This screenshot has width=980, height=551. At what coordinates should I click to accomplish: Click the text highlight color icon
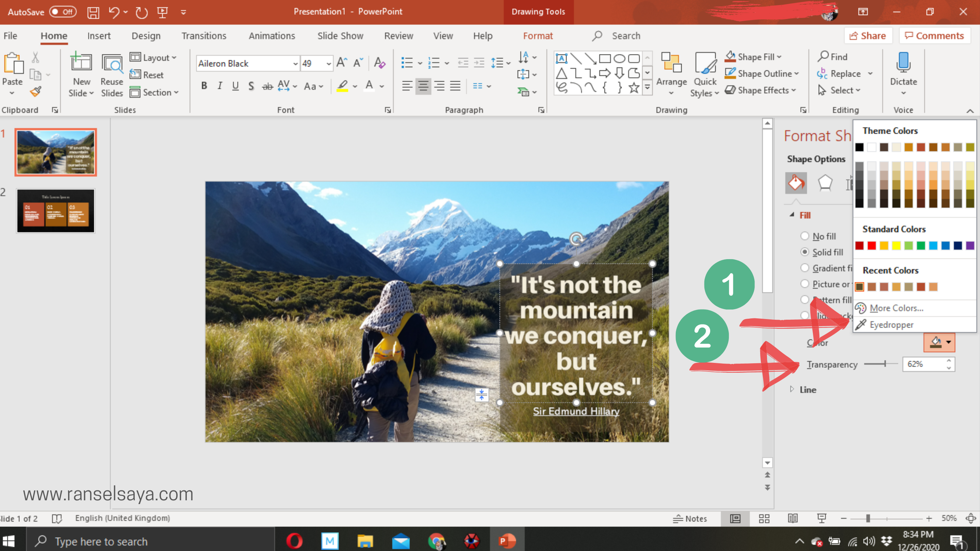point(342,86)
